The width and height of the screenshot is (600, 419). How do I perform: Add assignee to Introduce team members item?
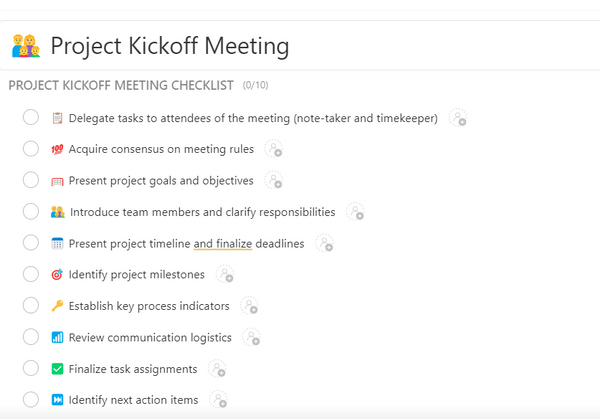(355, 212)
